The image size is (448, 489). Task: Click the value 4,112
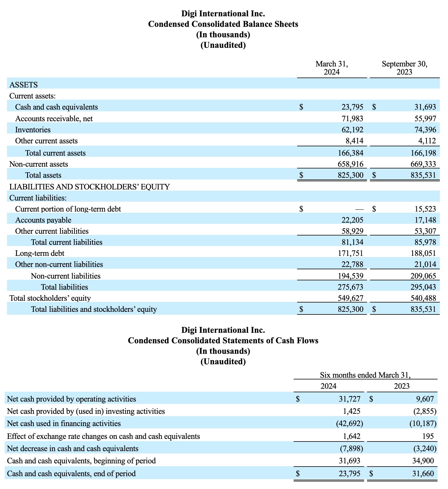[427, 141]
